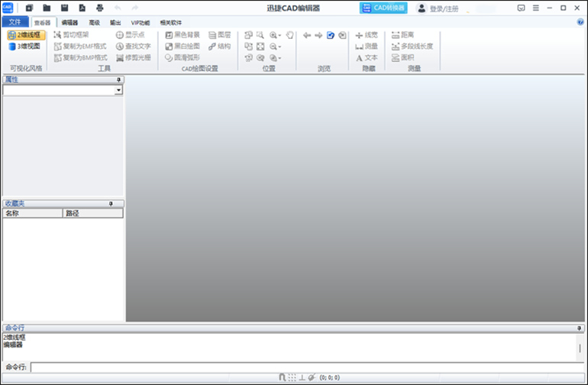588x385 pixels.
Task: Select the 面积 area measure tool
Action: pyautogui.click(x=402, y=57)
